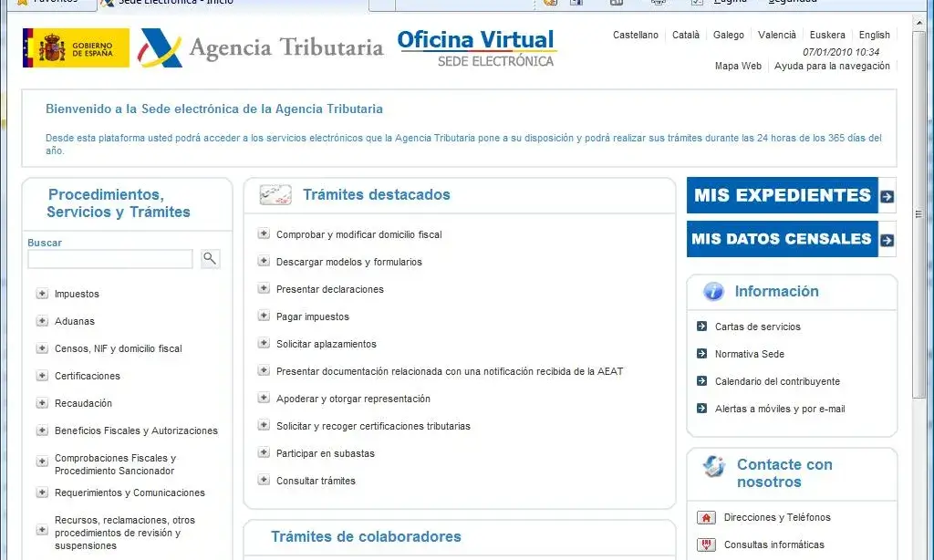Switch language to Valencià
This screenshot has height=560, width=934.
click(777, 36)
